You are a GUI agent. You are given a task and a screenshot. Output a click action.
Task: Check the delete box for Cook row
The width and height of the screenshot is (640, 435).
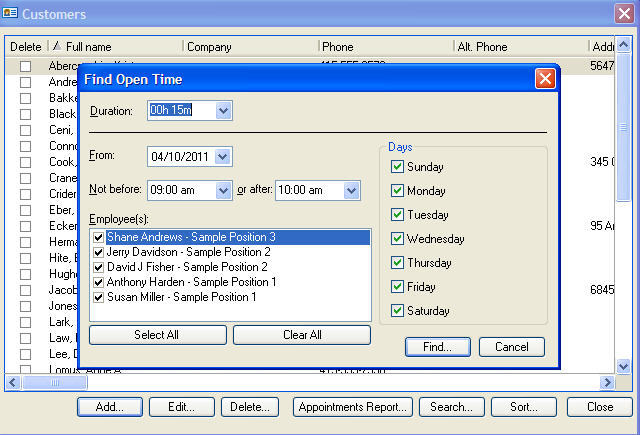pos(26,162)
